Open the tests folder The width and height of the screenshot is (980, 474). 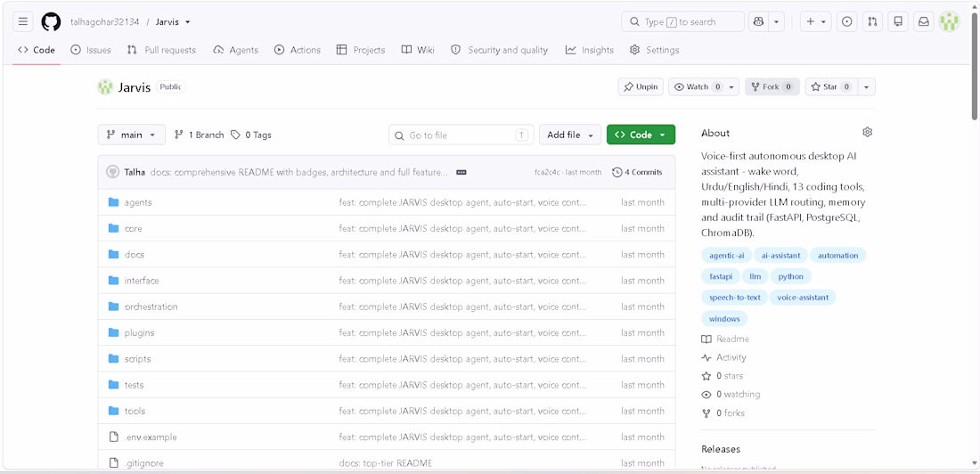point(135,385)
